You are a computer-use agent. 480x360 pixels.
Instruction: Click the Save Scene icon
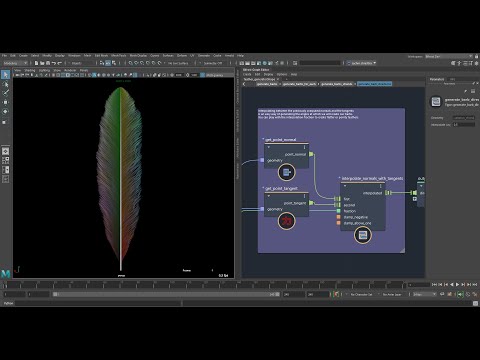(x=48, y=63)
